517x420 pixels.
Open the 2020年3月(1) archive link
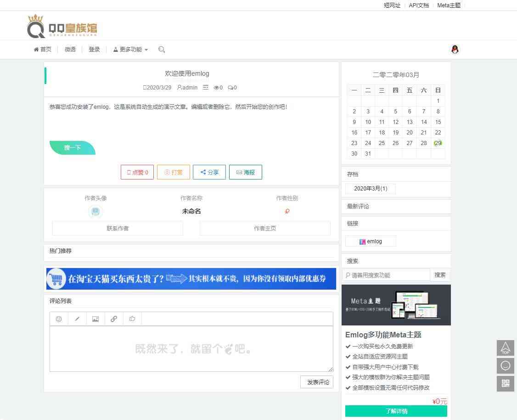370,188
